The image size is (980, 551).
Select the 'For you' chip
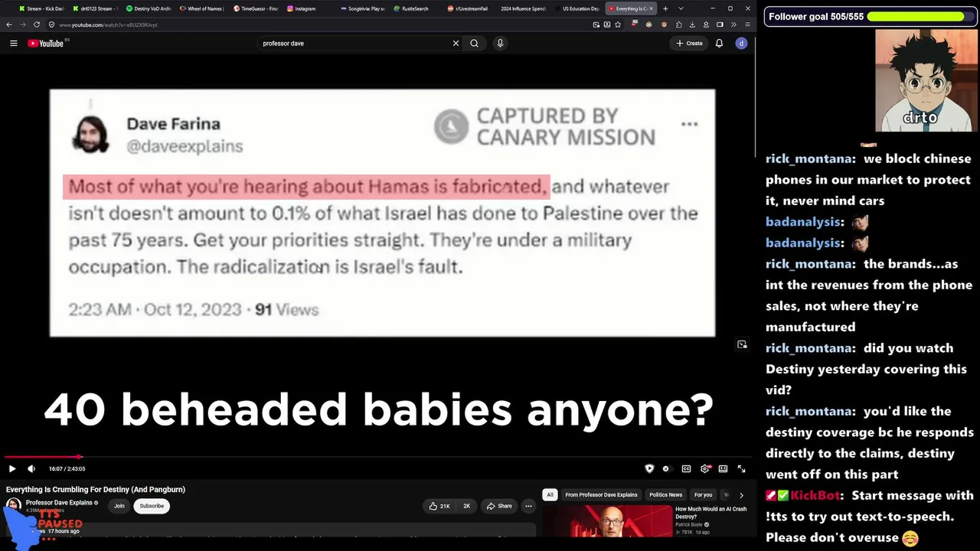[x=703, y=495]
